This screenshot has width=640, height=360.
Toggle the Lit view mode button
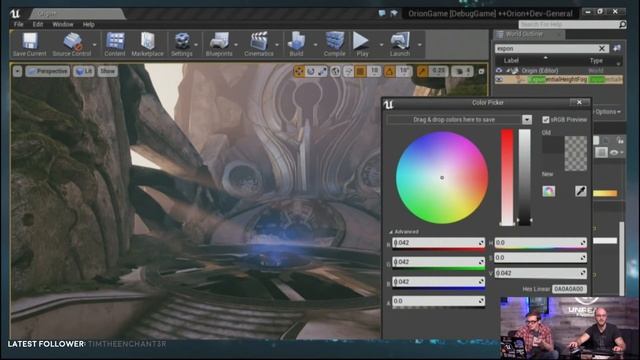(84, 71)
